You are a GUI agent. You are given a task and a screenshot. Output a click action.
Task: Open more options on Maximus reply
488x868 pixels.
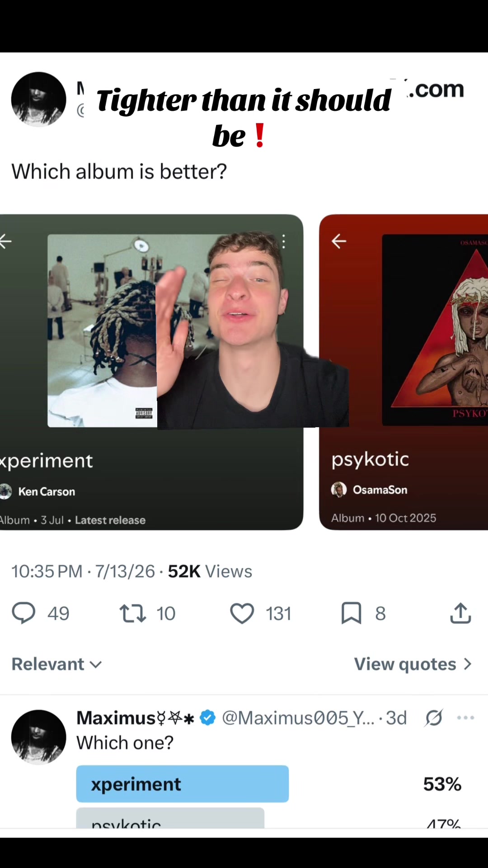pos(465,717)
